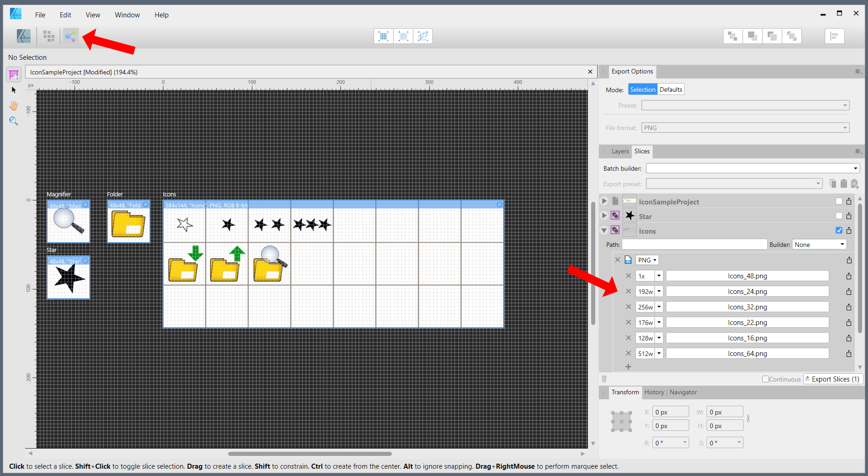The height and width of the screenshot is (476, 868).
Task: Remove the Icons_24.png export entry
Action: click(628, 291)
